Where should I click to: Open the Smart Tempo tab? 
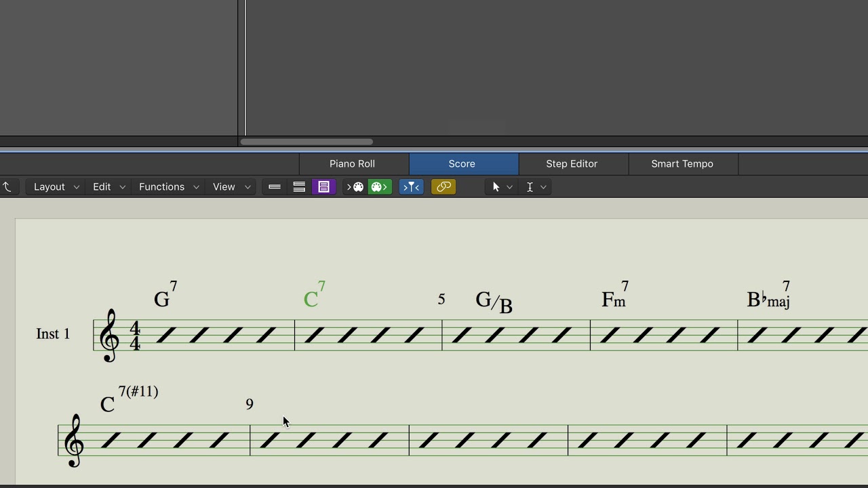coord(682,164)
